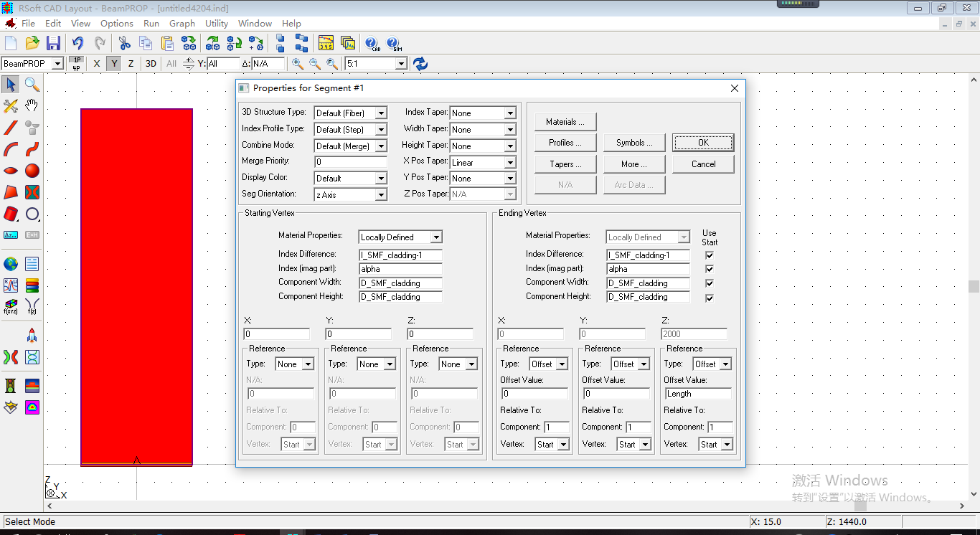Open the Utility menu
Viewport: 980px width, 535px height.
[216, 24]
